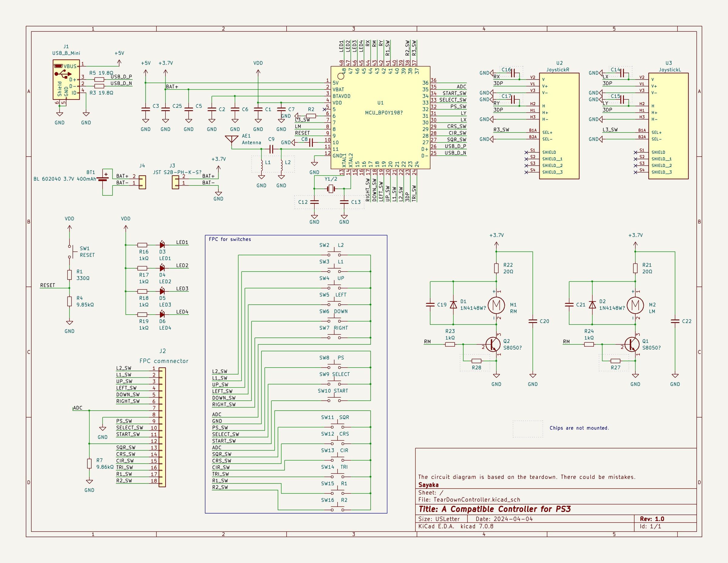
Task: Click capacitor C20 symbol
Action: [x=533, y=321]
